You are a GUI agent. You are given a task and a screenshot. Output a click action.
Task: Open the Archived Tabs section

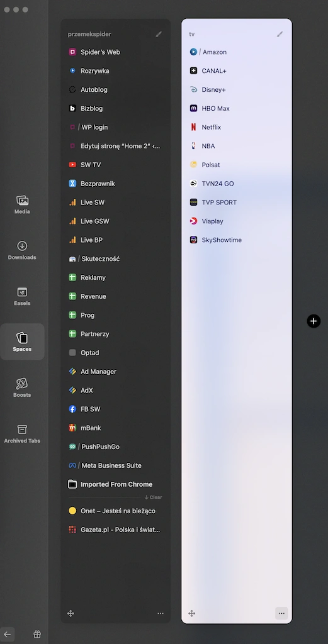pos(22,434)
